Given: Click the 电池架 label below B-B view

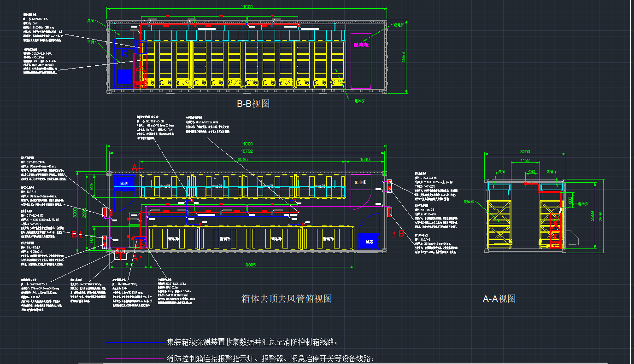Looking at the screenshot, I should click(359, 100).
